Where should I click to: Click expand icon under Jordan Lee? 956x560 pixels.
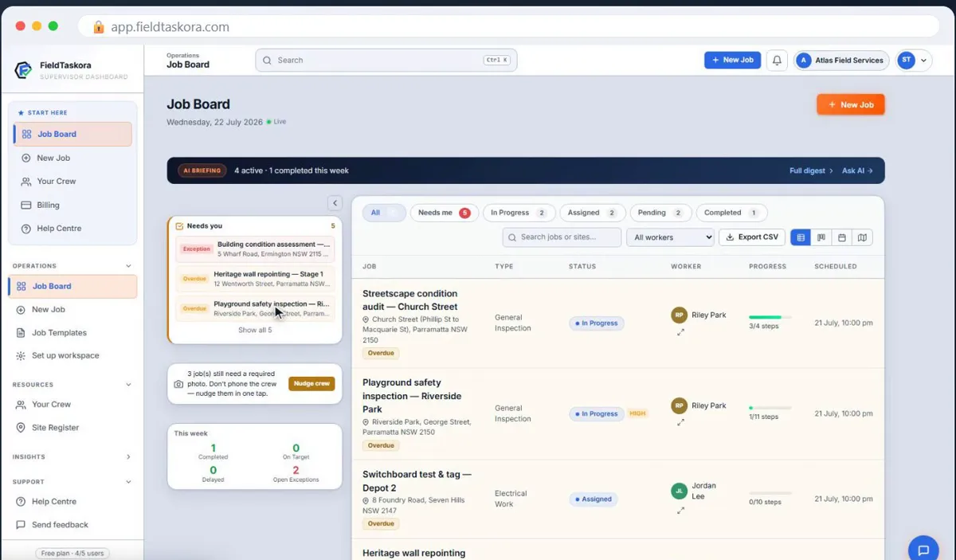680,511
